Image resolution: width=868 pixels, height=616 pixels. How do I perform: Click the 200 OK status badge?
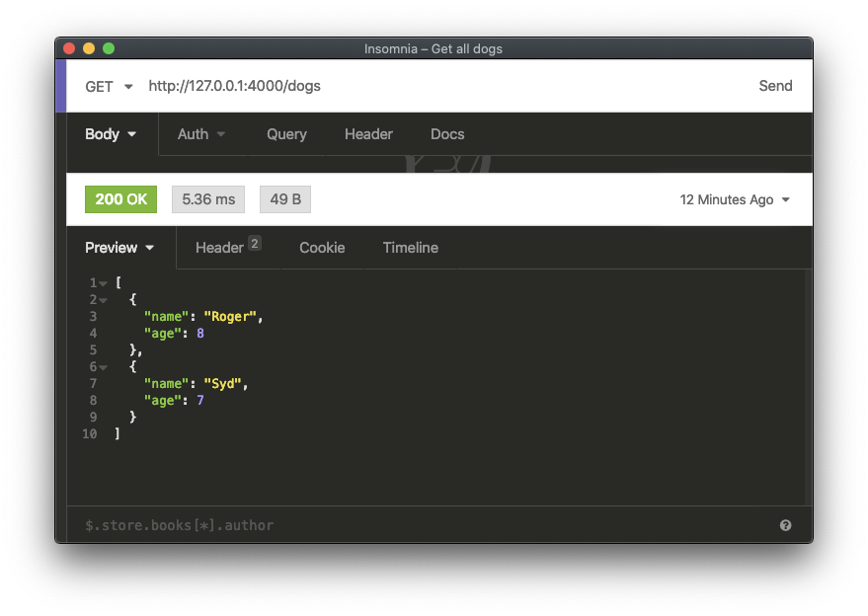click(x=120, y=199)
